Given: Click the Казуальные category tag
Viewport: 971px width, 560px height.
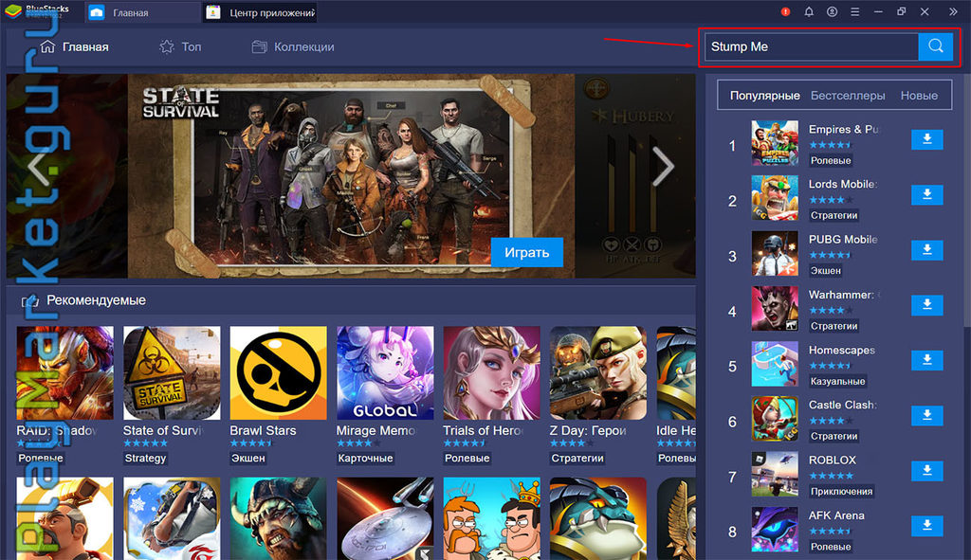Looking at the screenshot, I should coord(838,381).
